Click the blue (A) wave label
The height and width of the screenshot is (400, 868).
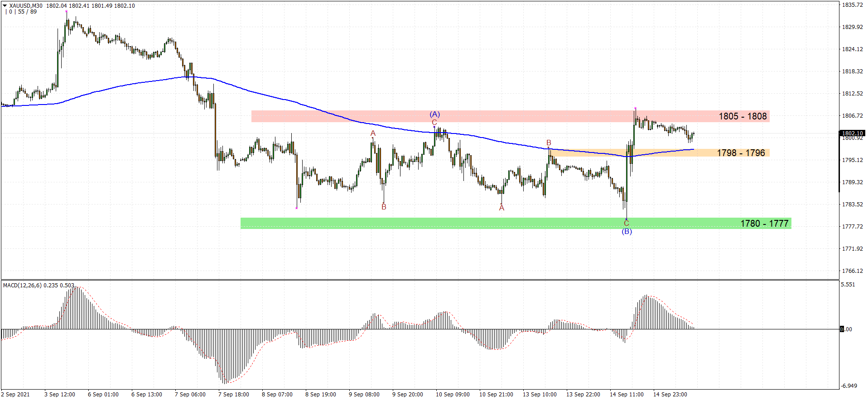pos(434,114)
